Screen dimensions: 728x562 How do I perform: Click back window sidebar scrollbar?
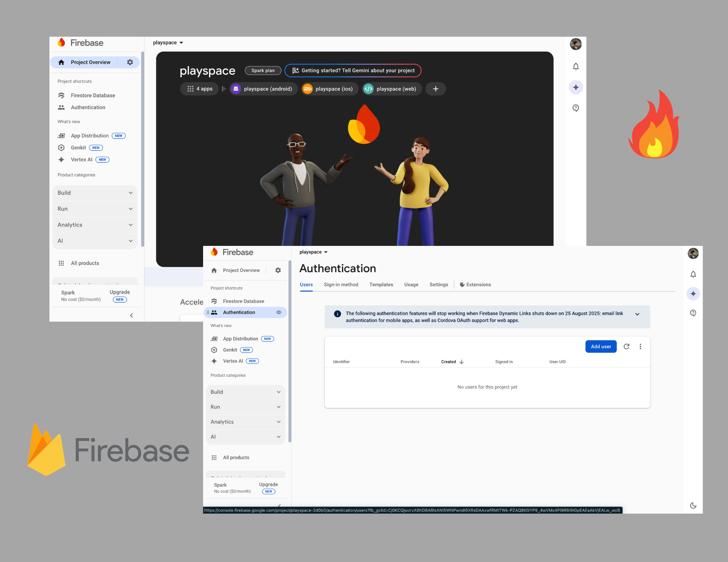143,149
